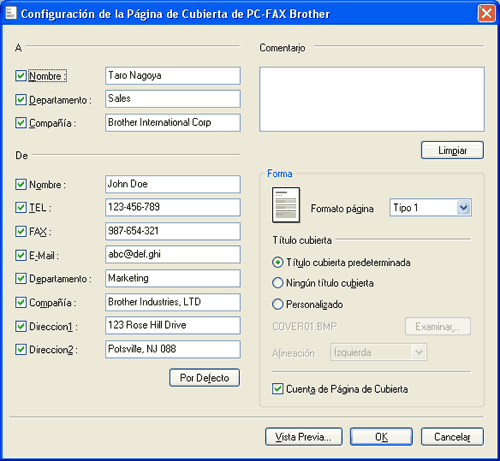500x461 pixels.
Task: Click the dialog title bar document icon
Action: [x=11, y=13]
